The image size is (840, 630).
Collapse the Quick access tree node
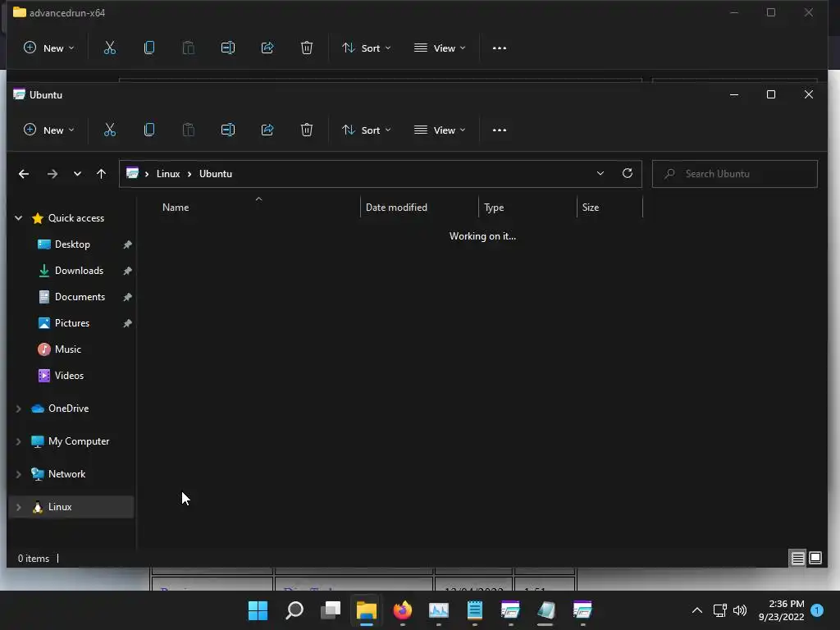pos(19,218)
